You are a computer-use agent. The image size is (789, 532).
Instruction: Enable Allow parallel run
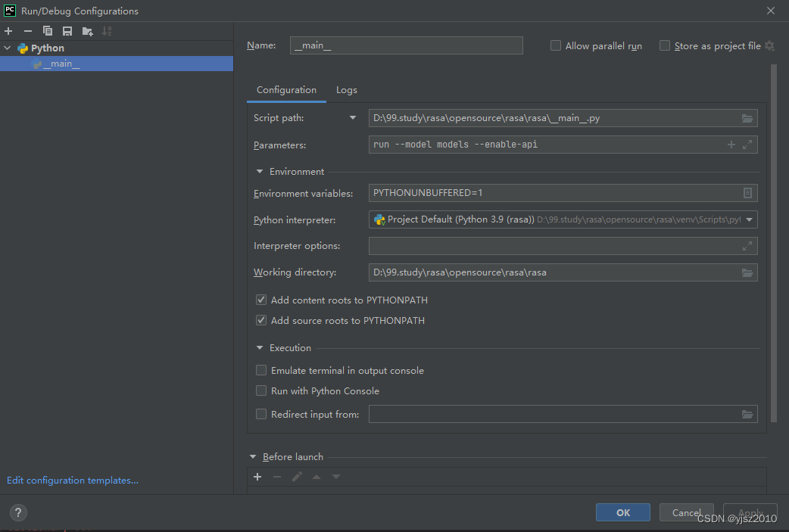[556, 45]
